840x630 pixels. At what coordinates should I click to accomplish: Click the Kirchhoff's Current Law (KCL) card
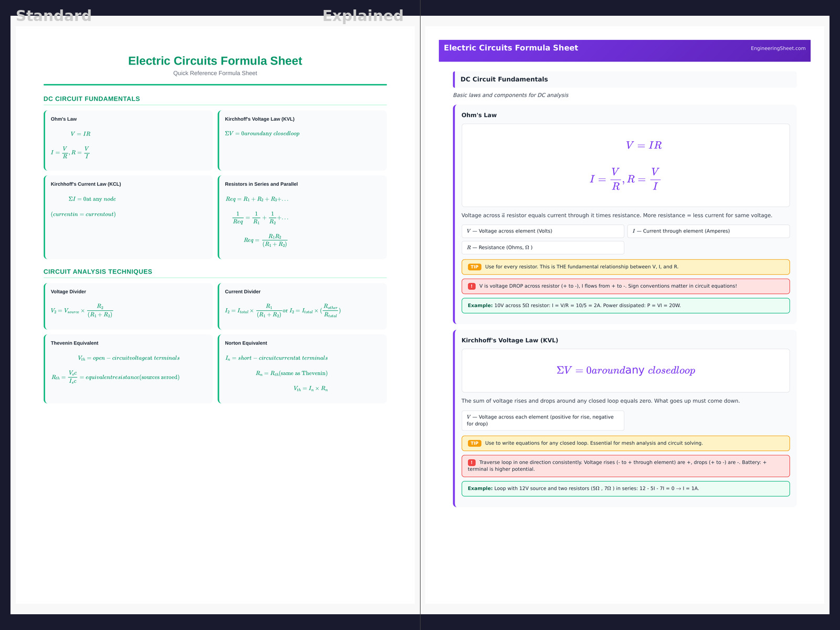tap(129, 217)
